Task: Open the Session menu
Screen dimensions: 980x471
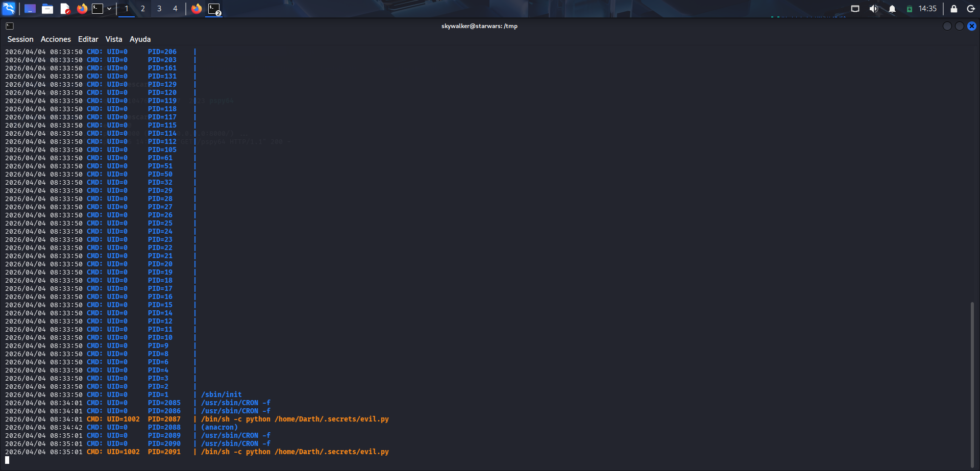Action: point(20,39)
